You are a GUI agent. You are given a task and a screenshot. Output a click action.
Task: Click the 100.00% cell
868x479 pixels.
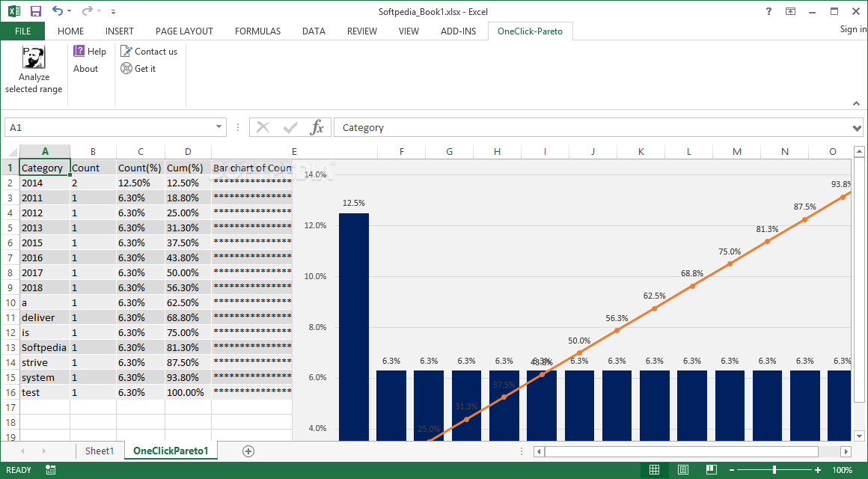click(189, 392)
